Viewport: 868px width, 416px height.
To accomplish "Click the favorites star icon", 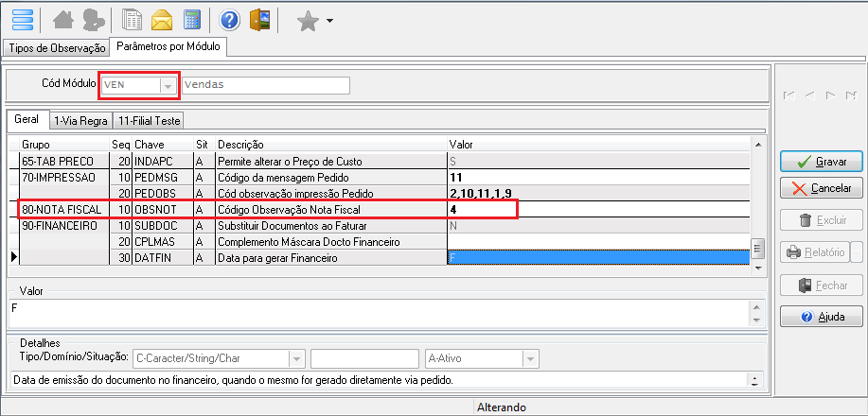I will (x=308, y=20).
